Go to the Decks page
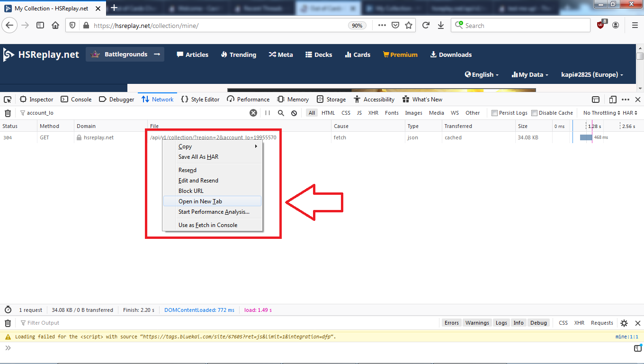The height and width of the screenshot is (364, 644). click(319, 55)
